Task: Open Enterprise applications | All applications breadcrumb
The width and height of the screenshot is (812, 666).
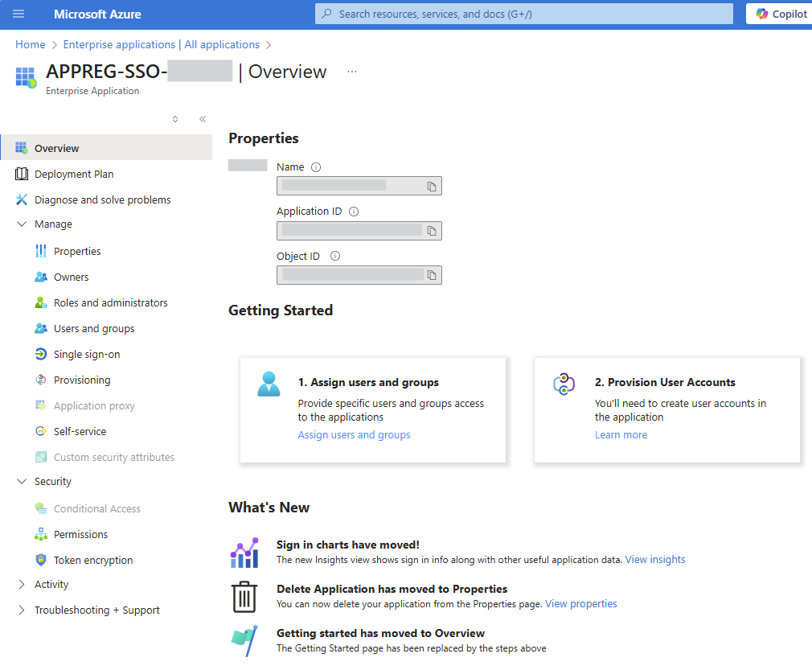Action: tap(161, 44)
